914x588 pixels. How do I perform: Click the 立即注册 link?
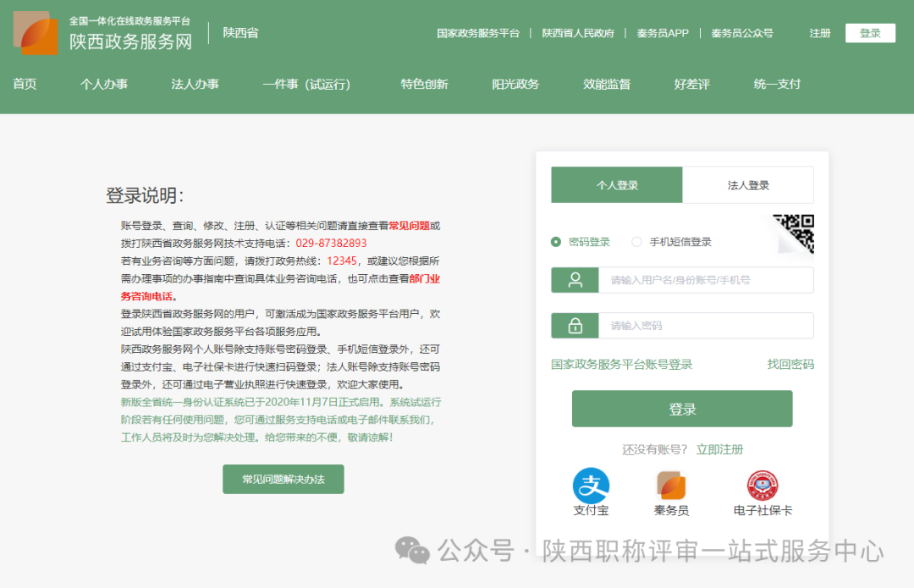point(720,449)
